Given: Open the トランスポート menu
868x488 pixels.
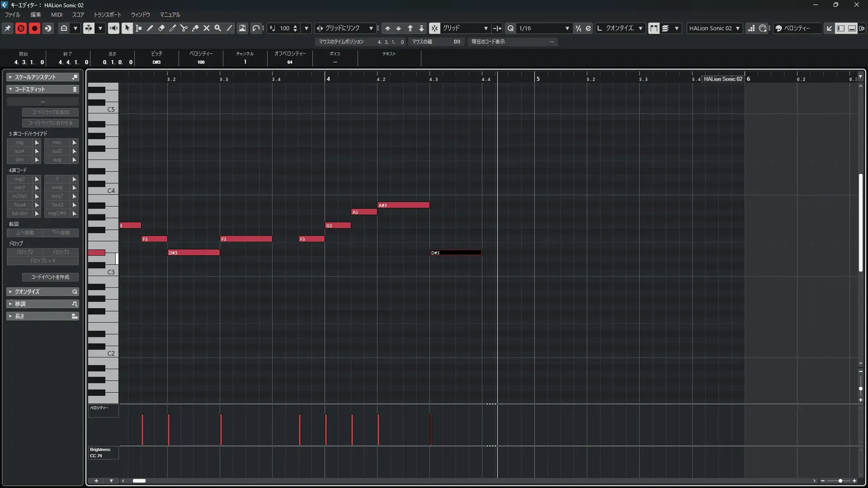Looking at the screenshot, I should coord(108,14).
